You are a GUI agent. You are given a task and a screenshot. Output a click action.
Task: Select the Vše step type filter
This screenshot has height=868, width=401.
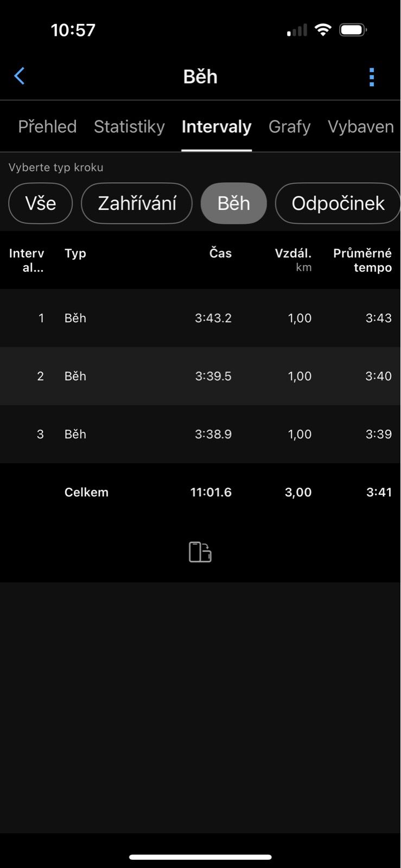41,203
